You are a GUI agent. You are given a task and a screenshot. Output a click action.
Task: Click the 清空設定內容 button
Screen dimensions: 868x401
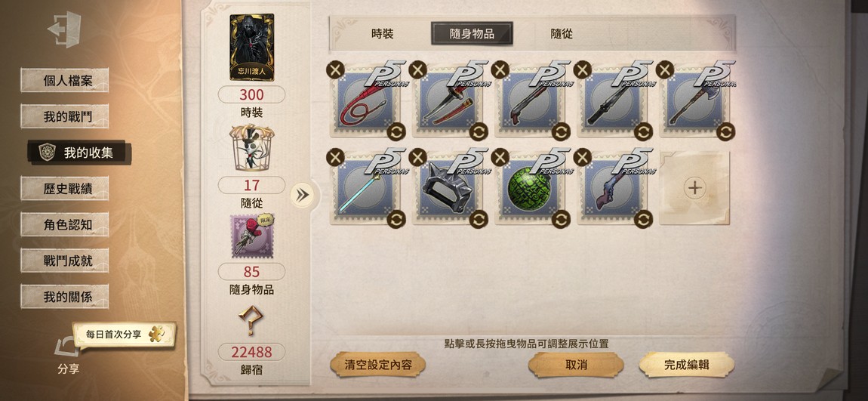tap(378, 365)
